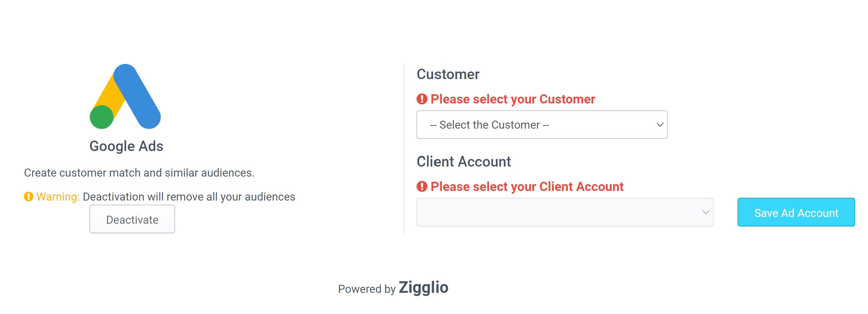The height and width of the screenshot is (314, 868).
Task: Click the red Customer error icon
Action: coord(422,99)
